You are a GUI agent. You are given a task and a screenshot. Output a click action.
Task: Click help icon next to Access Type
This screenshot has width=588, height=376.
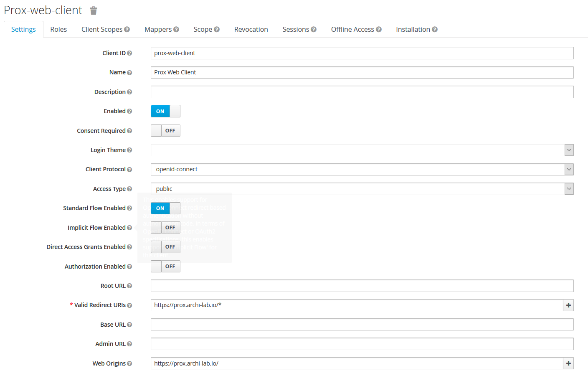129,189
